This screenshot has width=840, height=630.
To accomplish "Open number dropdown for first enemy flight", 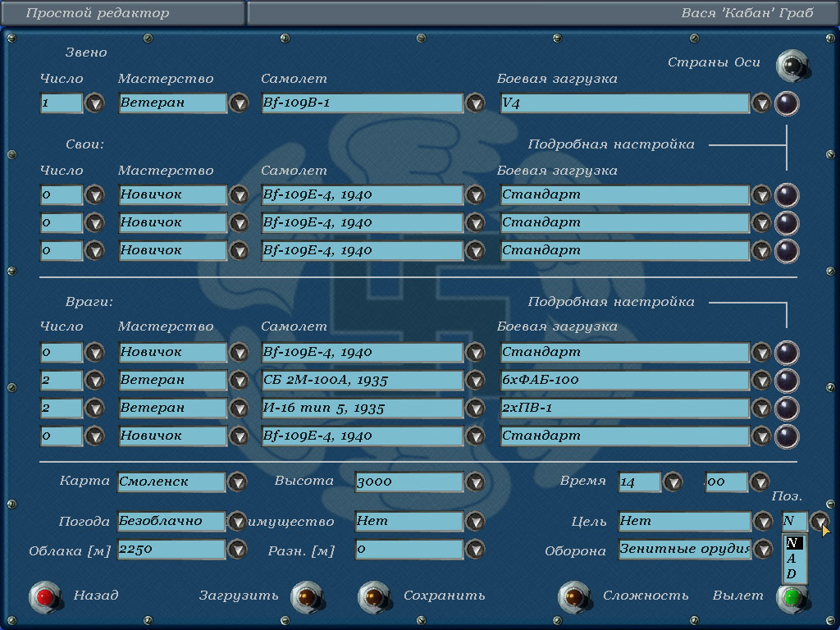I will pyautogui.click(x=95, y=353).
